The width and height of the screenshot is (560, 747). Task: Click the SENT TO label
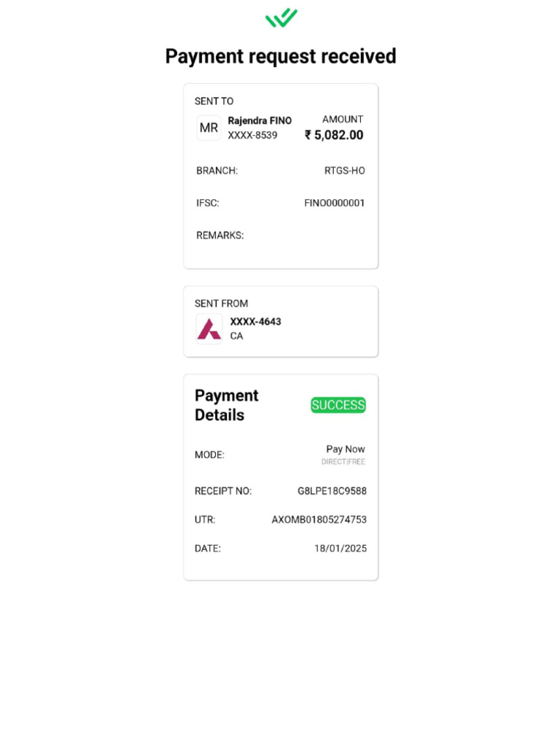coord(214,101)
